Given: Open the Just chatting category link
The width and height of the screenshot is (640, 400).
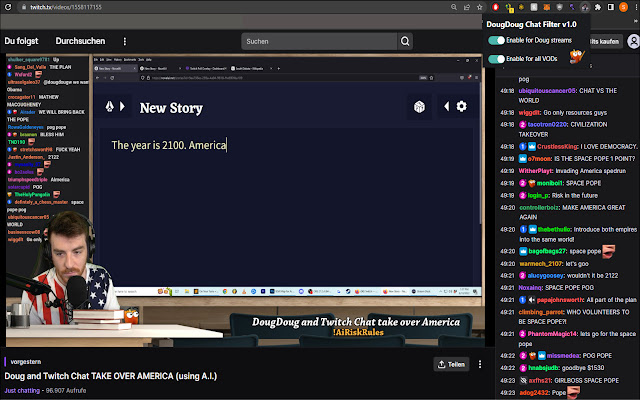Looking at the screenshot, I should pyautogui.click(x=22, y=391).
